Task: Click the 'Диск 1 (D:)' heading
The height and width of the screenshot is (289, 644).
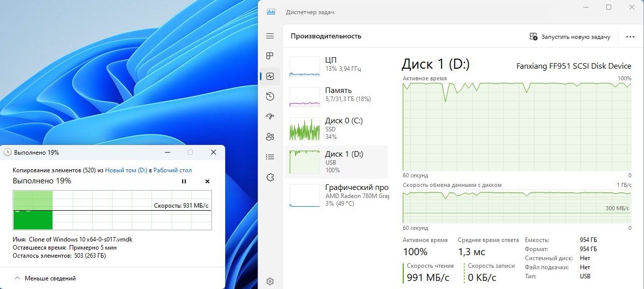Action: 436,64
